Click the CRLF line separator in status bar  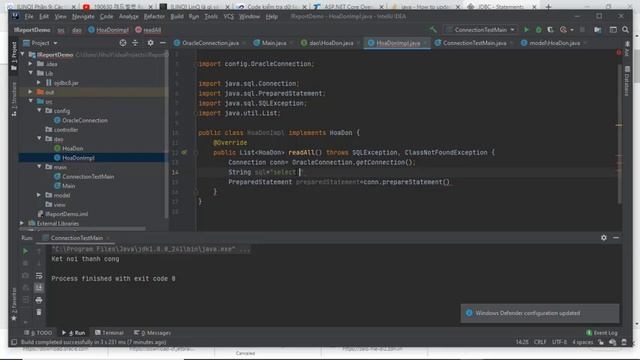pyautogui.click(x=540, y=342)
